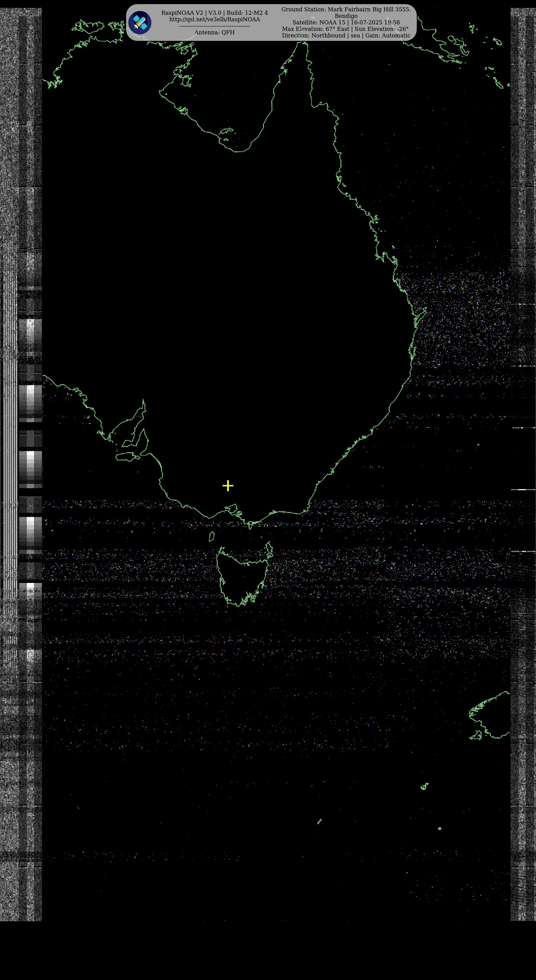Click the Direction Northbound gain line
536x980 pixels.
pos(346,35)
